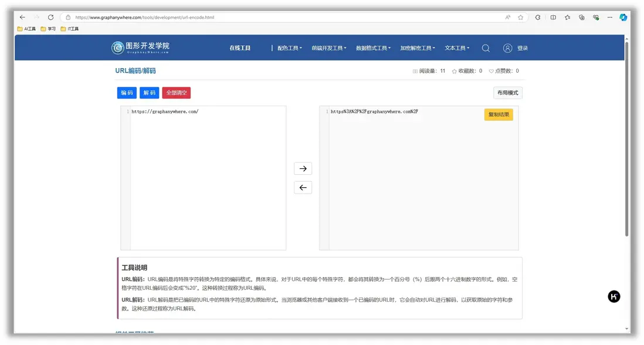Click the page vertical scrollbar thumb

tap(627, 139)
